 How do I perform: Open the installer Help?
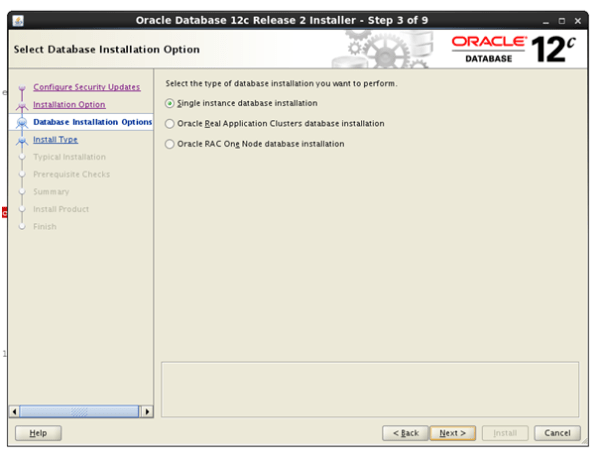click(38, 433)
